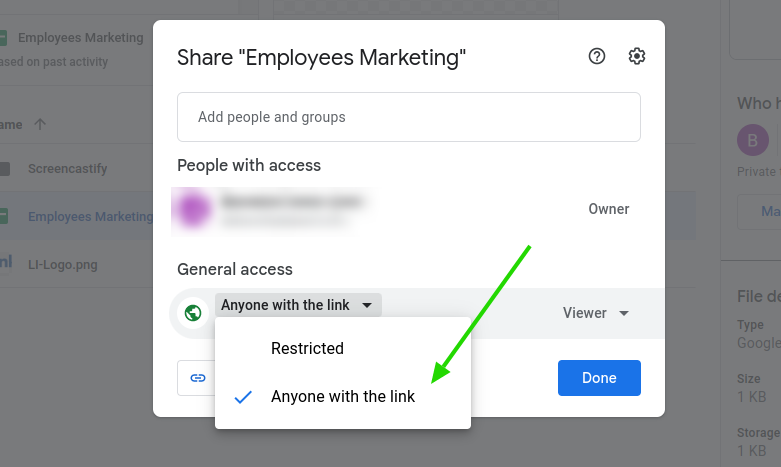Open the help icon in share dialog

597,57
